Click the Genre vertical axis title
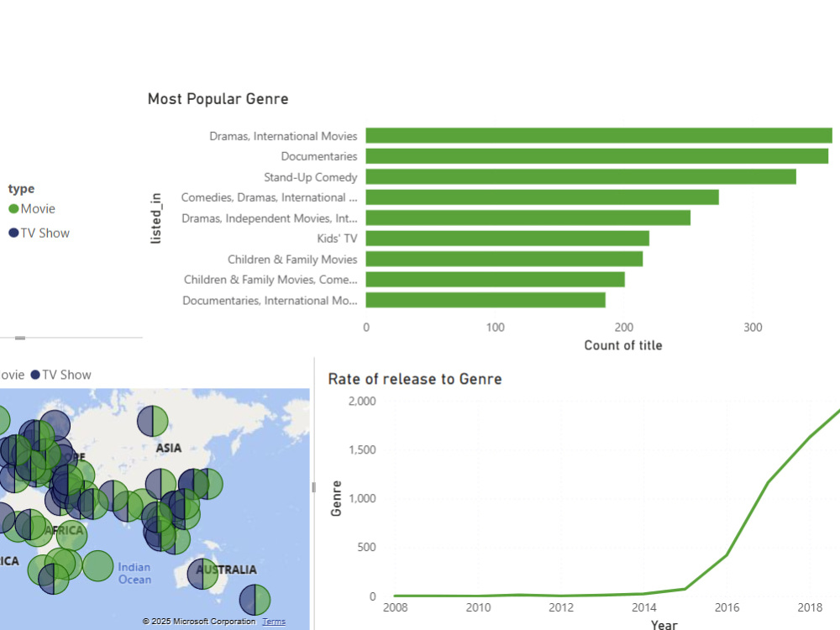 [x=336, y=498]
